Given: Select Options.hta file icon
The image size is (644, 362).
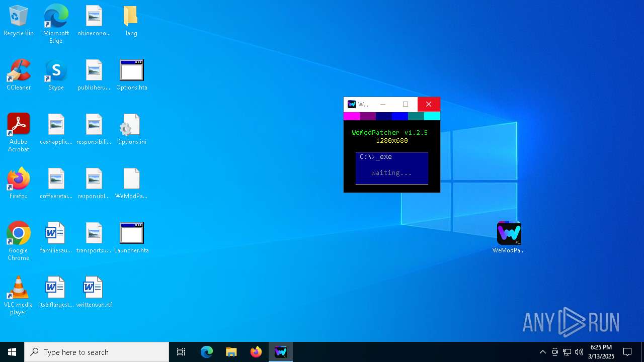Looking at the screenshot, I should [131, 75].
